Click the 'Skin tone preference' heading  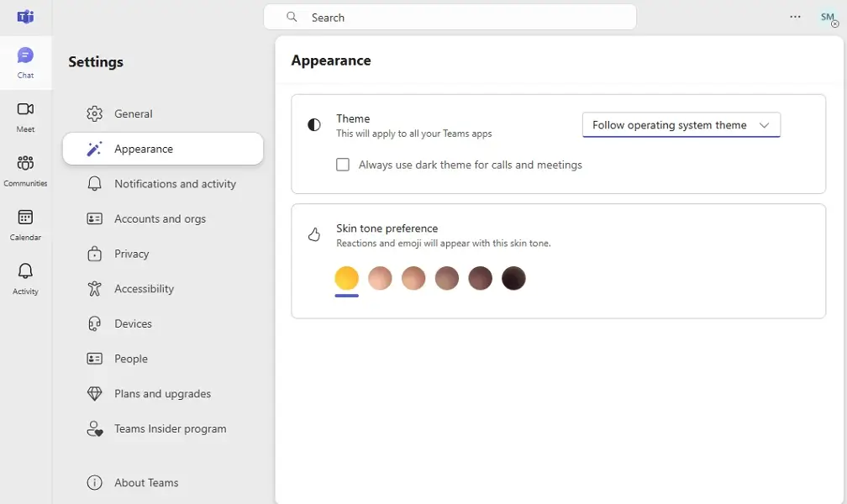(387, 228)
